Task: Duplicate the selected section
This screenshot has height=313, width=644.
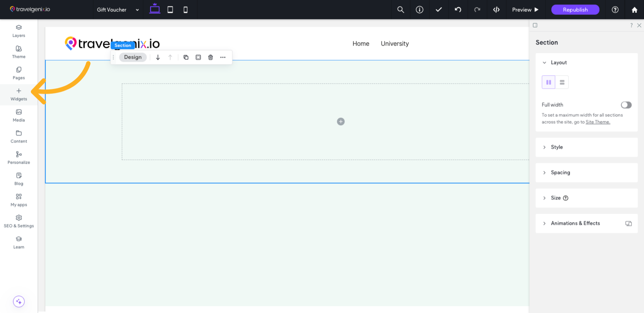Action: [186, 57]
